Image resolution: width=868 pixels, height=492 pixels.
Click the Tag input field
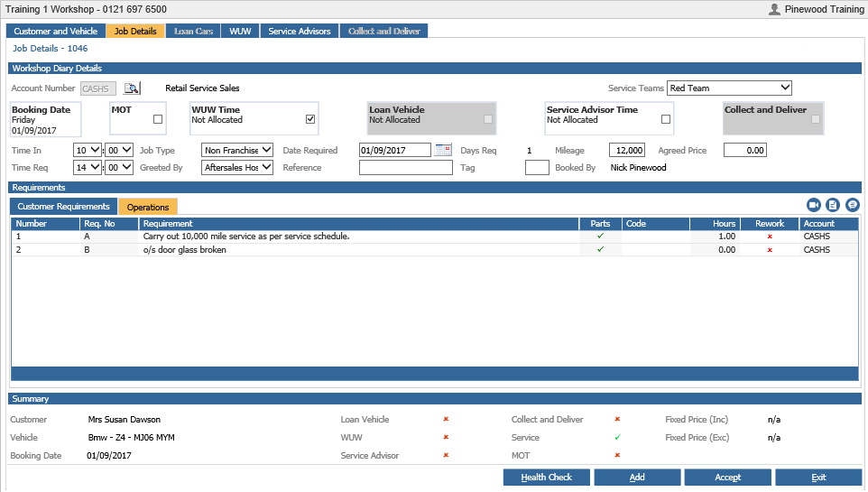[x=537, y=167]
